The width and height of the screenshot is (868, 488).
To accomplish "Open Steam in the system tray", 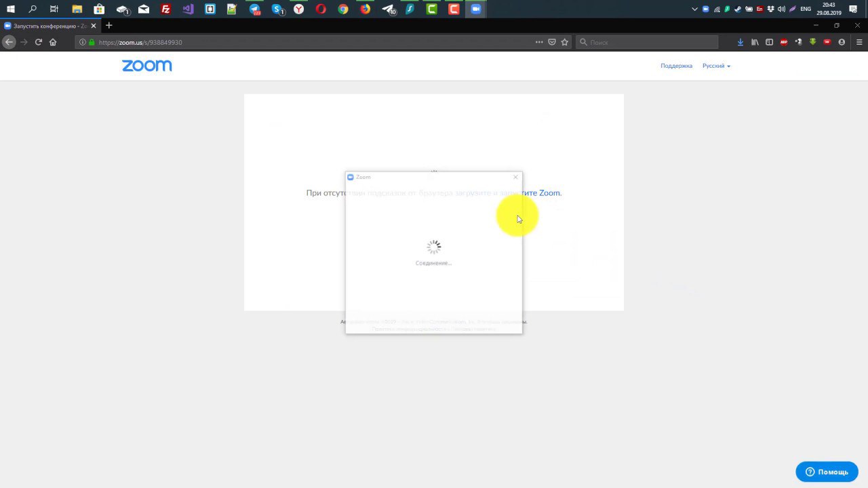I will click(738, 9).
